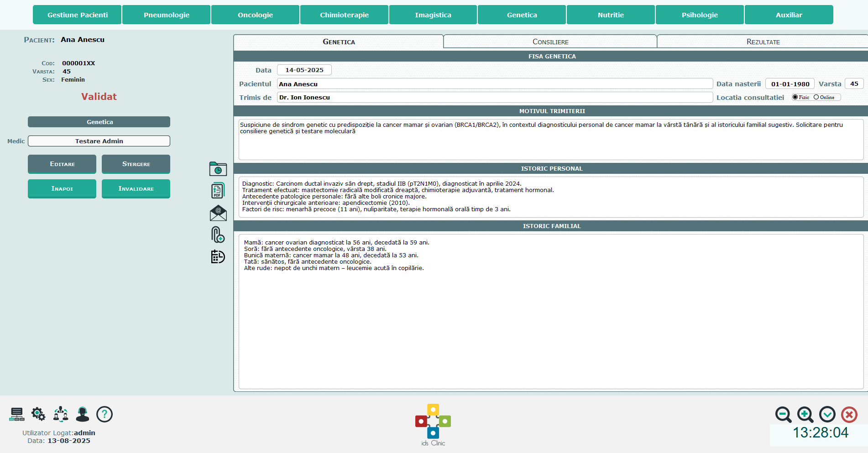Image resolution: width=868 pixels, height=453 pixels.
Task: Add attachment with paperclip icon
Action: tap(218, 235)
